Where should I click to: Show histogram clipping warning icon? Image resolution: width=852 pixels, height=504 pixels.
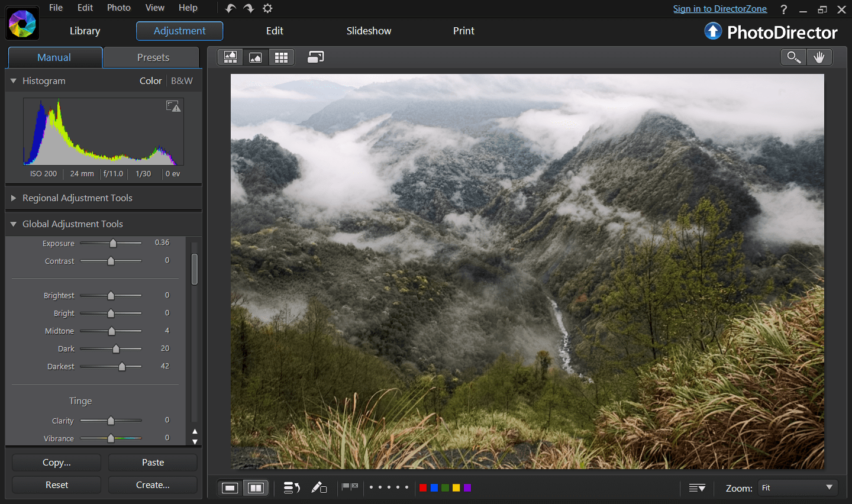pyautogui.click(x=173, y=106)
